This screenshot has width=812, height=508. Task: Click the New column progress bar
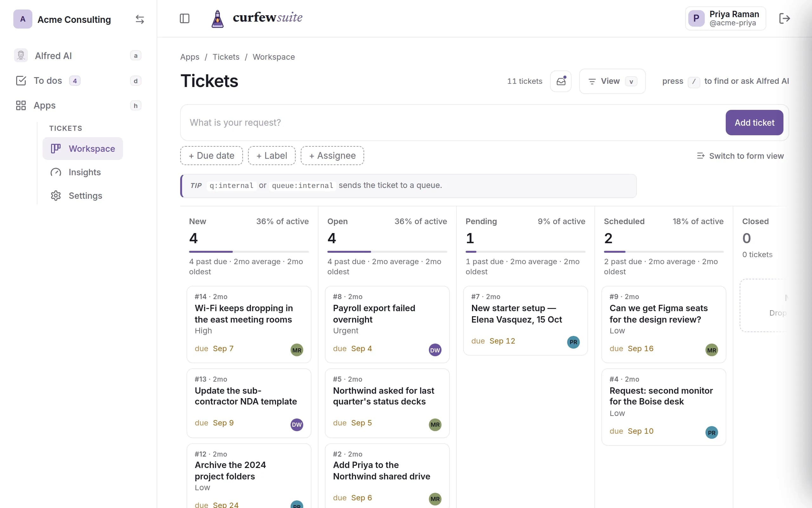coord(249,252)
